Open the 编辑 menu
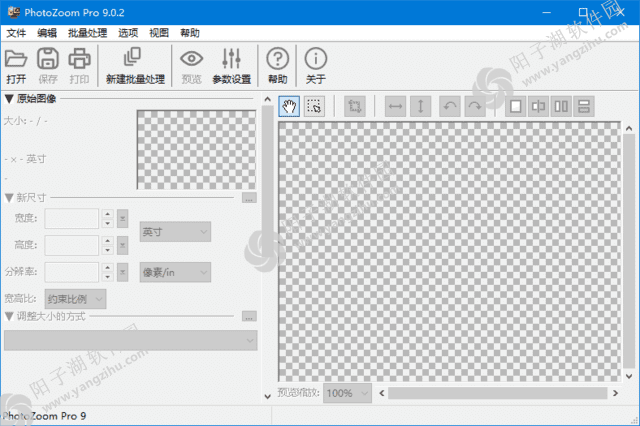The width and height of the screenshot is (640, 426). pos(47,33)
